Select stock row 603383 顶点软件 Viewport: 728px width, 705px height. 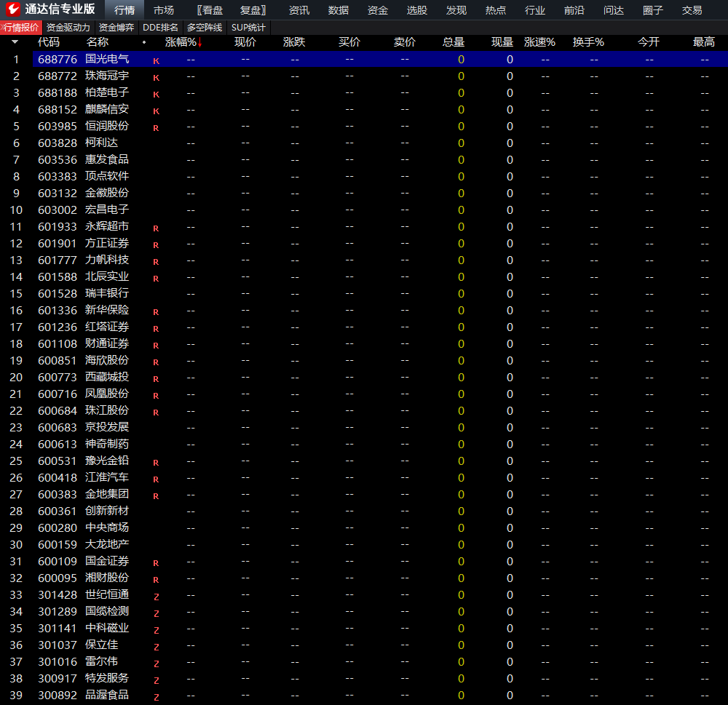(x=364, y=176)
